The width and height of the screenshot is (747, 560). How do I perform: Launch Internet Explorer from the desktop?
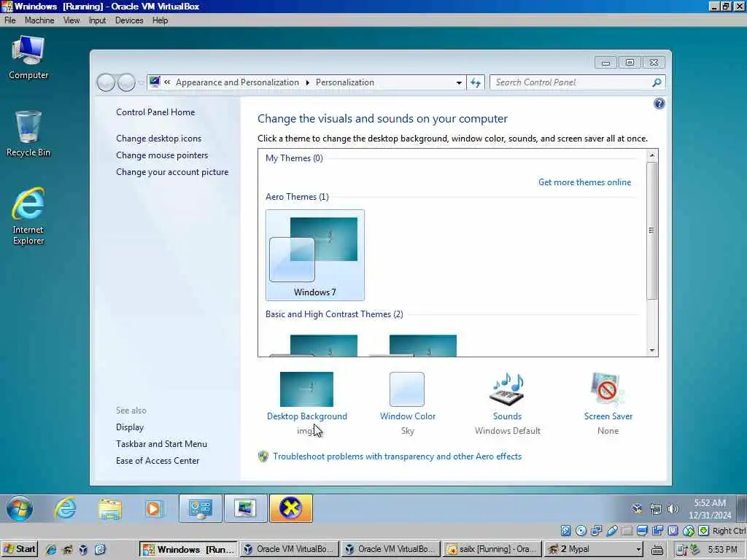(x=28, y=216)
